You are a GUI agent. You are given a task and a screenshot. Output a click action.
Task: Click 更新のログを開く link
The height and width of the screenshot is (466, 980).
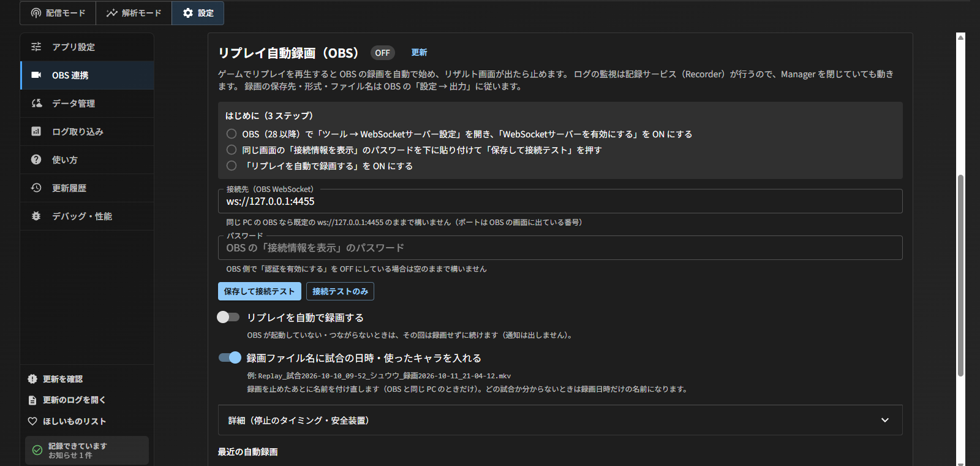click(x=74, y=400)
